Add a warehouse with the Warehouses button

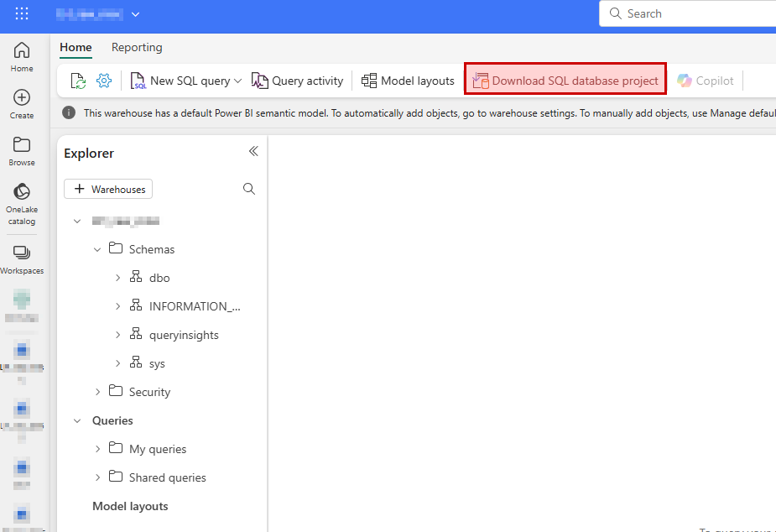(x=108, y=189)
